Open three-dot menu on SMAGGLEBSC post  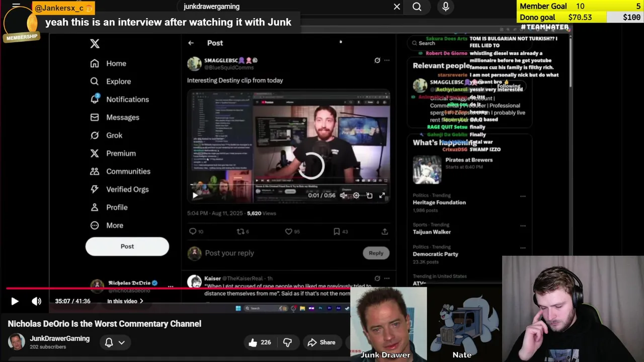[387, 60]
